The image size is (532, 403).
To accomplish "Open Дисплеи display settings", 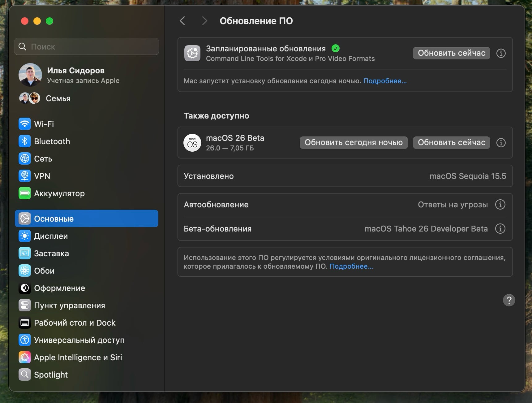I will point(51,236).
